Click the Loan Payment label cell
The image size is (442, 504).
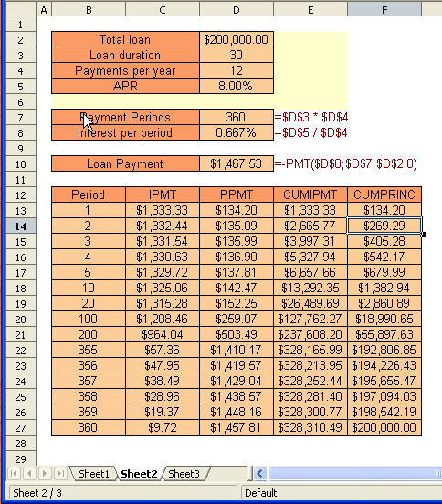(x=125, y=163)
